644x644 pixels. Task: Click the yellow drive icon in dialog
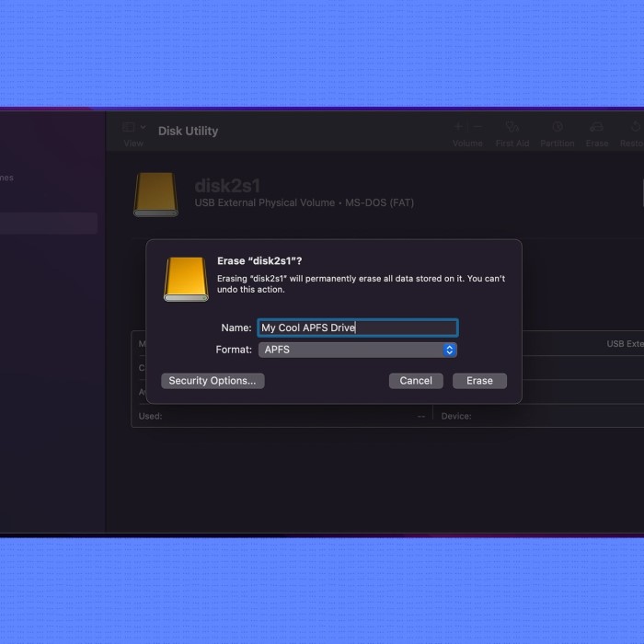186,280
